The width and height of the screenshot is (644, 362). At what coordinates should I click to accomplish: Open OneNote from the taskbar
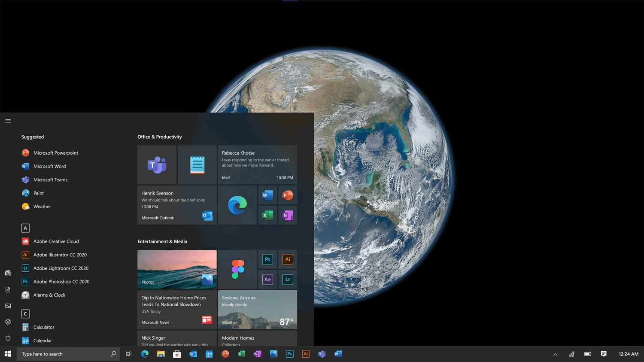(258, 354)
